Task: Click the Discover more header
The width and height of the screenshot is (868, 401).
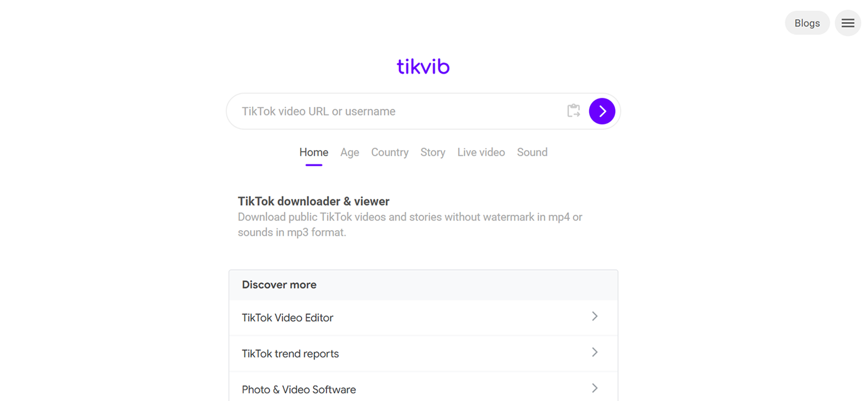Action: click(x=279, y=285)
